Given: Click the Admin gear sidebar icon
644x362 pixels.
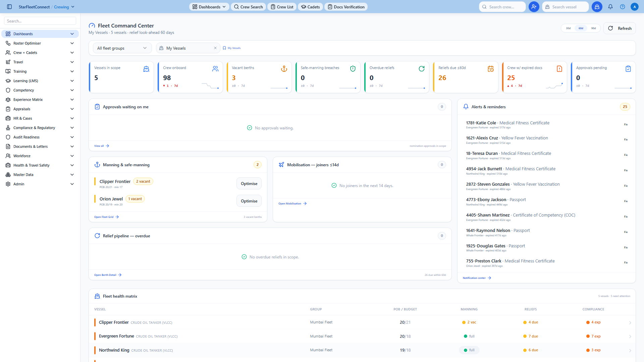Looking at the screenshot, I should click(x=8, y=184).
